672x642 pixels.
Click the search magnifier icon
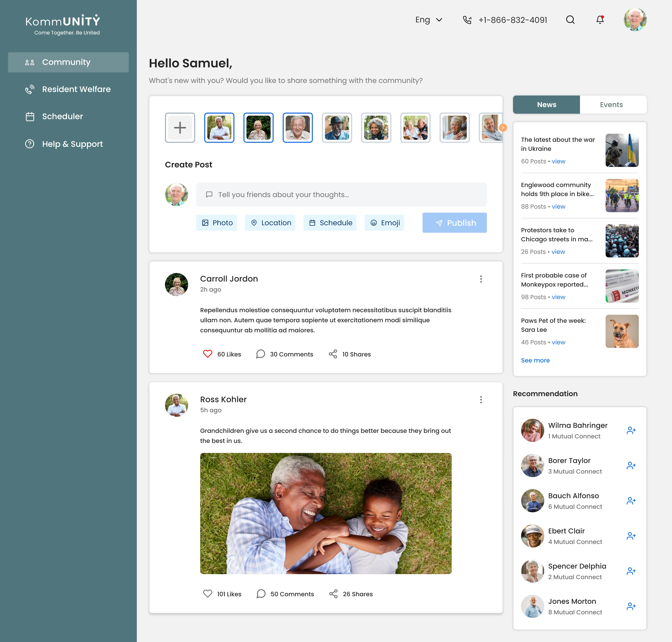(570, 20)
